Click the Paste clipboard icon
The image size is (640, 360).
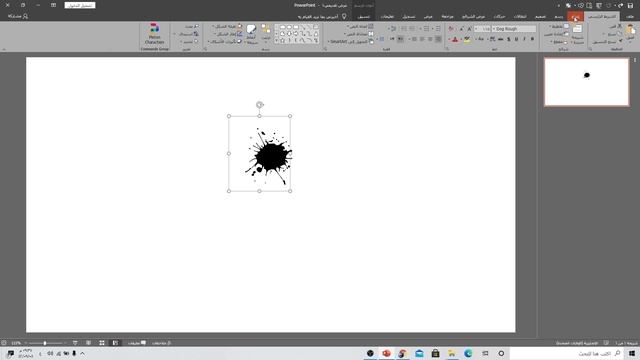click(x=631, y=30)
